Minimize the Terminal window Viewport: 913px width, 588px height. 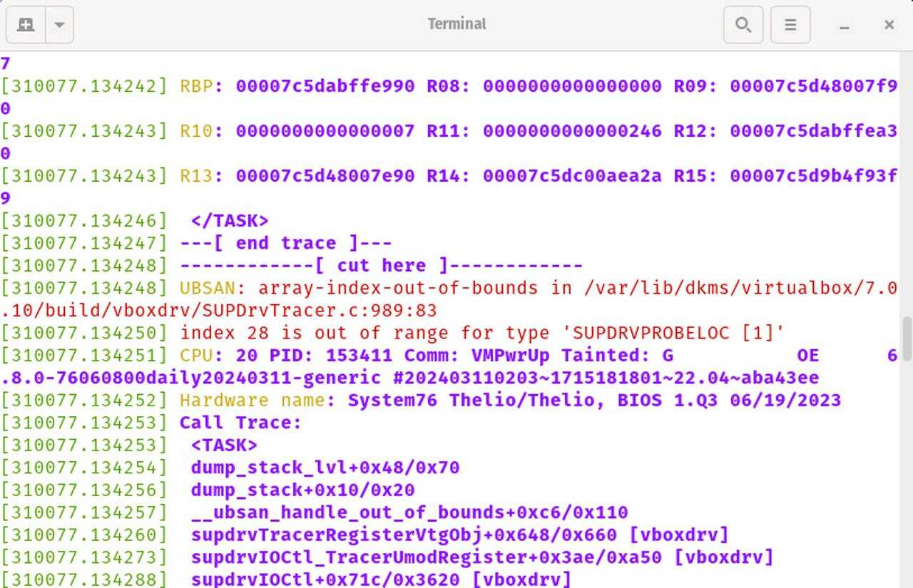[x=845, y=25]
